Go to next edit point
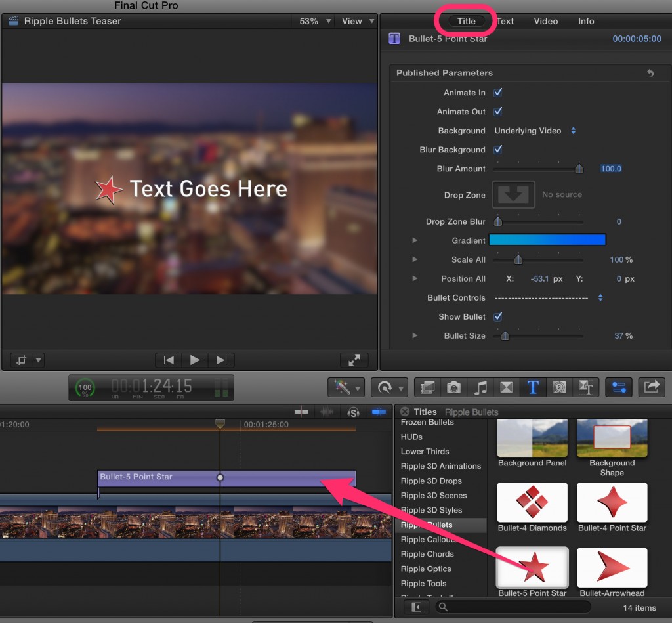This screenshot has width=672, height=623. [221, 360]
